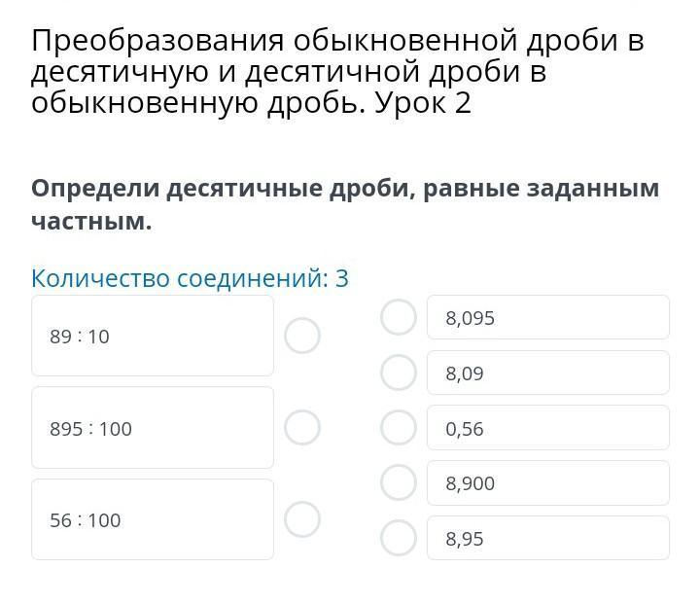Select the connector circle beside 895 : 100

pyautogui.click(x=302, y=427)
